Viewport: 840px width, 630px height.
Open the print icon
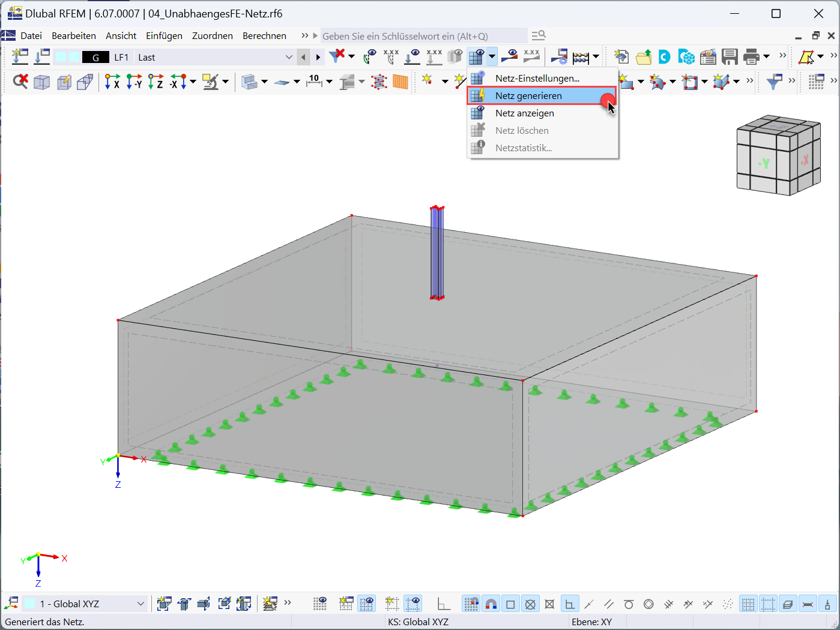[751, 56]
